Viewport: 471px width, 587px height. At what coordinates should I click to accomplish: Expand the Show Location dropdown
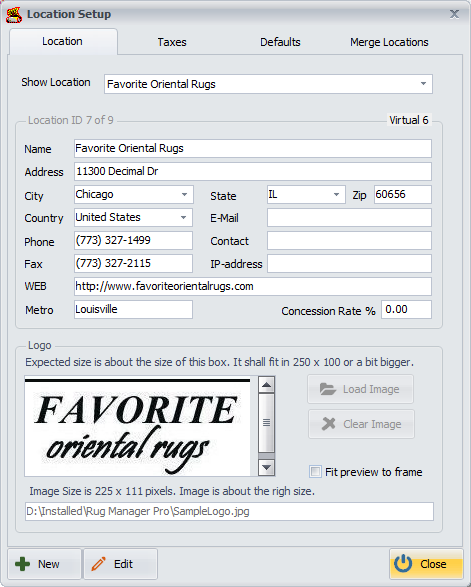pos(423,83)
